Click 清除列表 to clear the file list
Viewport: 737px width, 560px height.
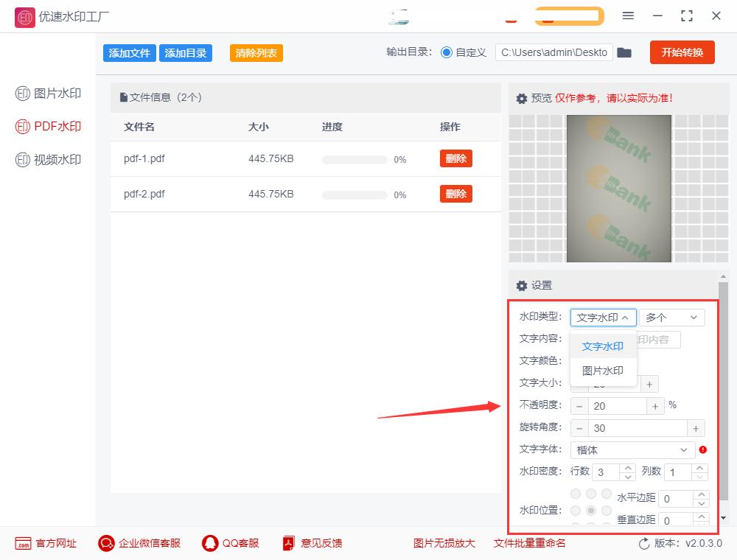(256, 52)
